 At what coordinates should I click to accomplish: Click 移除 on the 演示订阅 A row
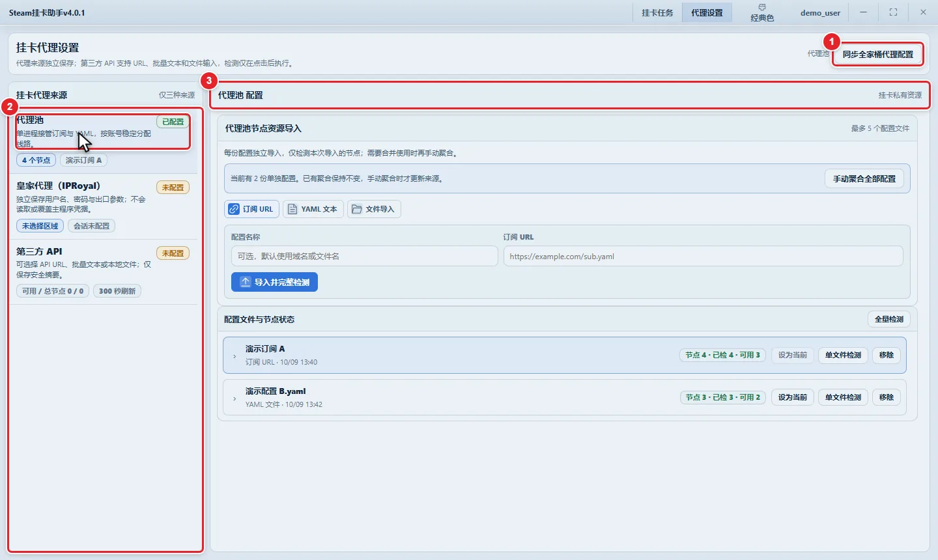(887, 355)
